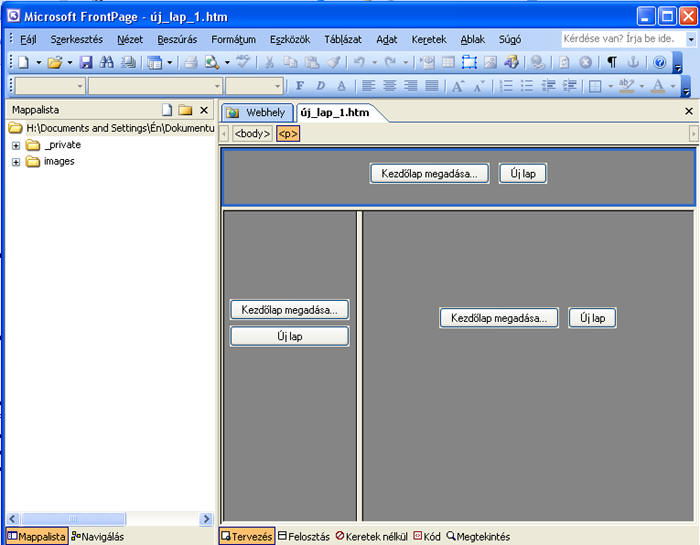Click the Format Painter brush icon
The height and width of the screenshot is (545, 700).
(x=333, y=62)
